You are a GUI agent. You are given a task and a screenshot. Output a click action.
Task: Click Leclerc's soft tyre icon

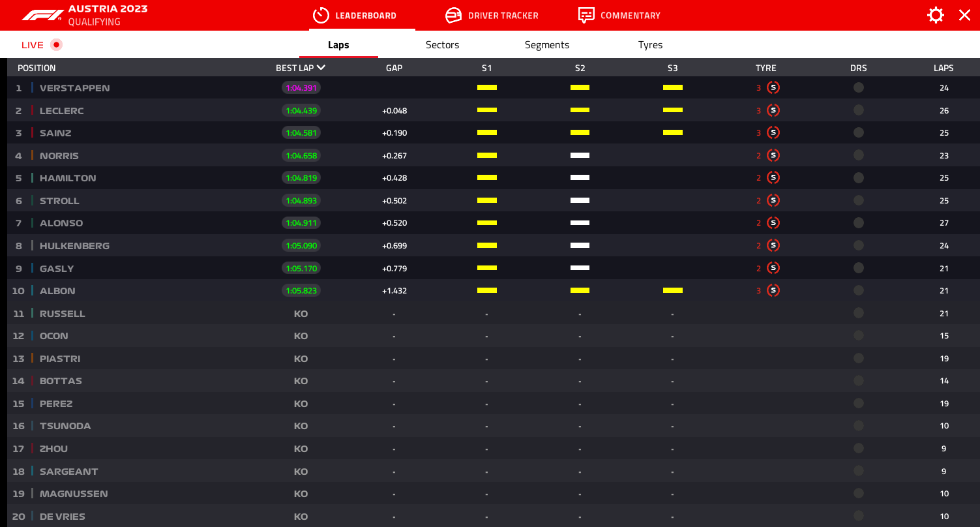[x=773, y=110]
